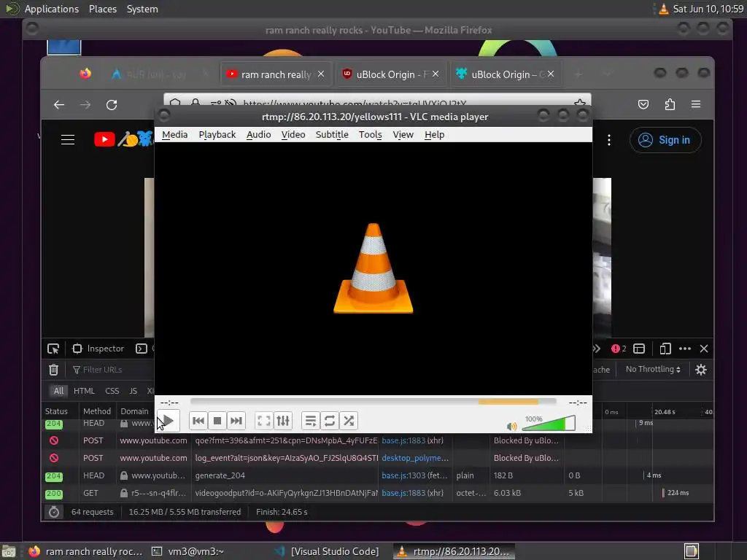
Task: Switch to Visual Studio Code in taskbar
Action: (x=327, y=551)
